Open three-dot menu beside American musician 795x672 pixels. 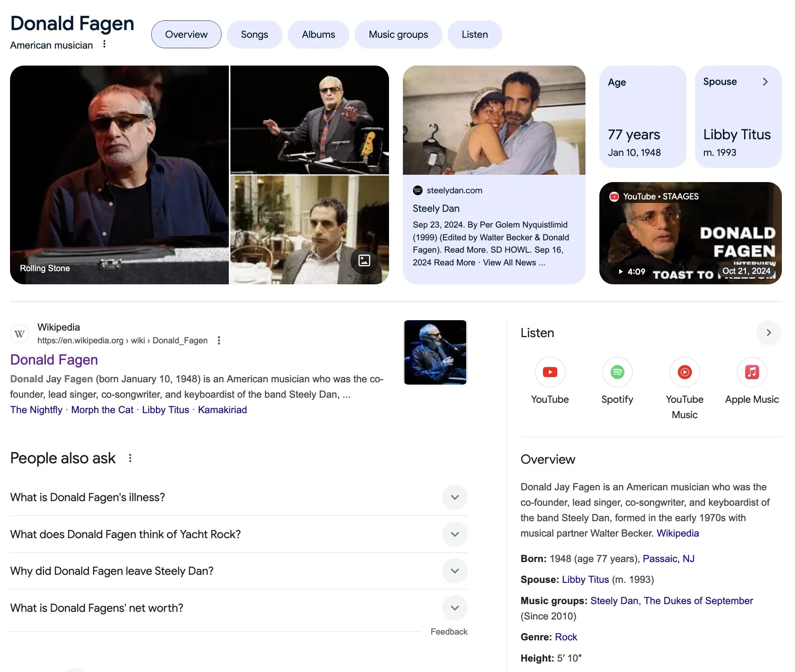click(104, 44)
